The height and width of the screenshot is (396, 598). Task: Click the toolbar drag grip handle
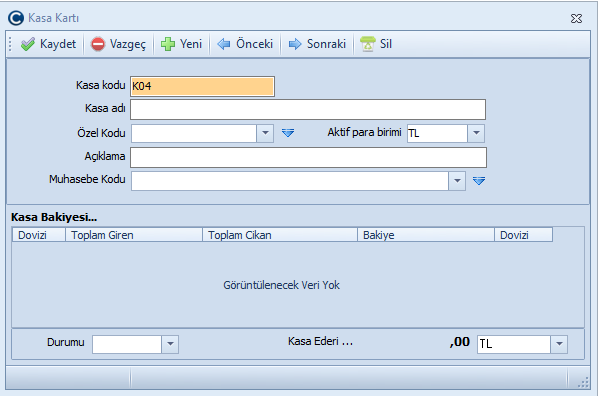pos(10,44)
